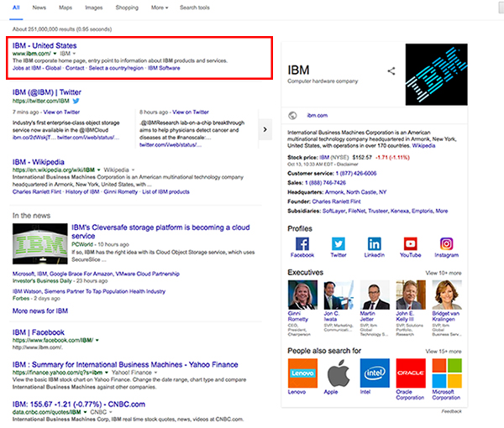Open the LinkedIn profile icon
Viewport: 504px width, 428px height.
(x=375, y=243)
